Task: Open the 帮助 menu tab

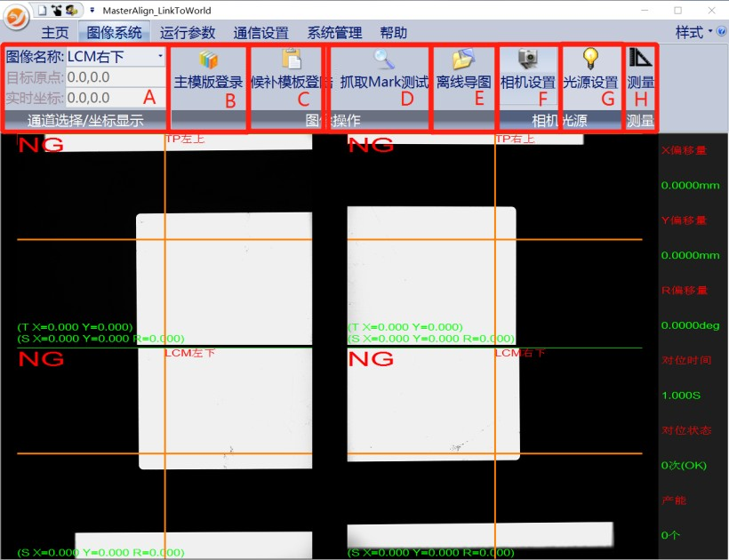Action: [394, 33]
